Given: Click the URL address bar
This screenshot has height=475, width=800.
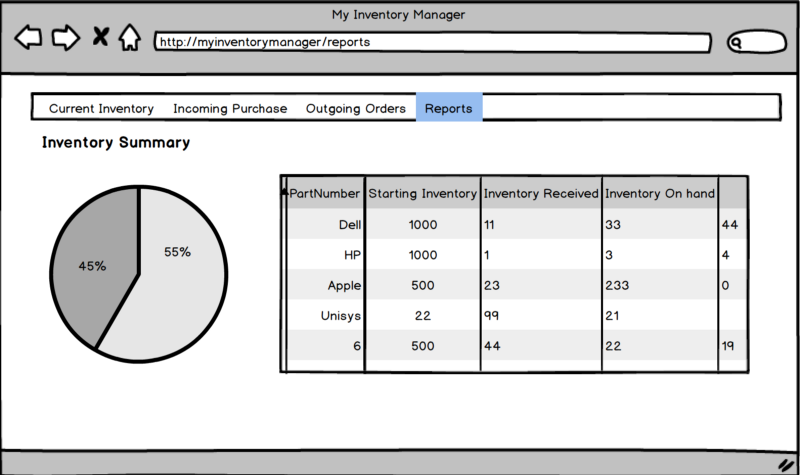Looking at the screenshot, I should click(432, 42).
